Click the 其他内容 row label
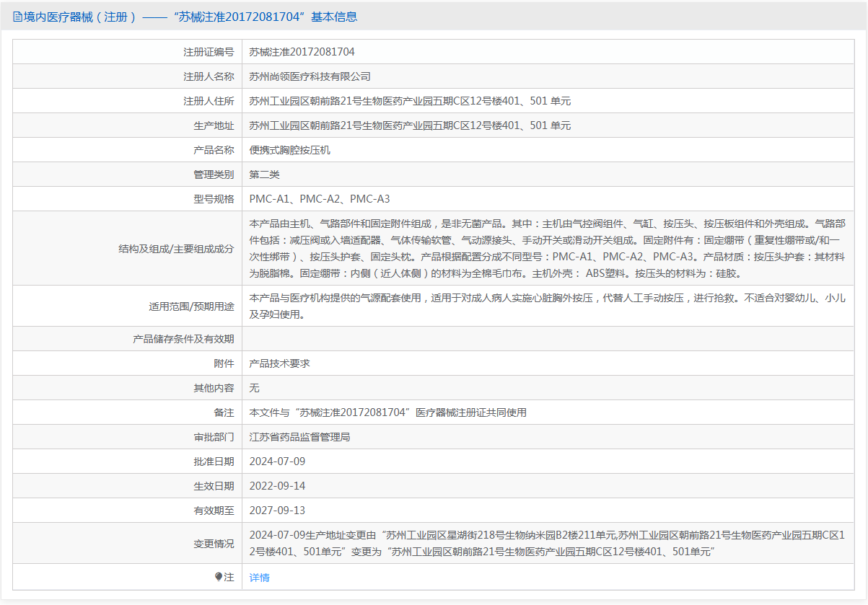Screen dimensions: 868x605 tap(214, 388)
